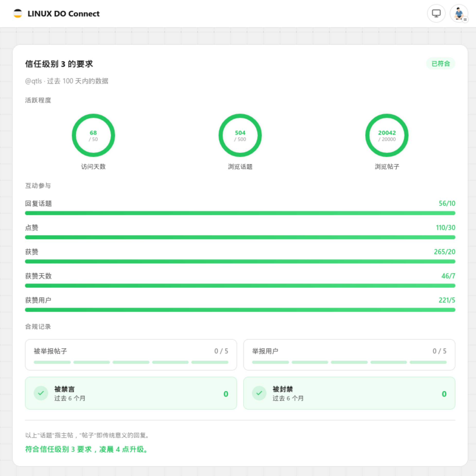
Task: Click the 获赞用户 progress bar
Action: 240,310
